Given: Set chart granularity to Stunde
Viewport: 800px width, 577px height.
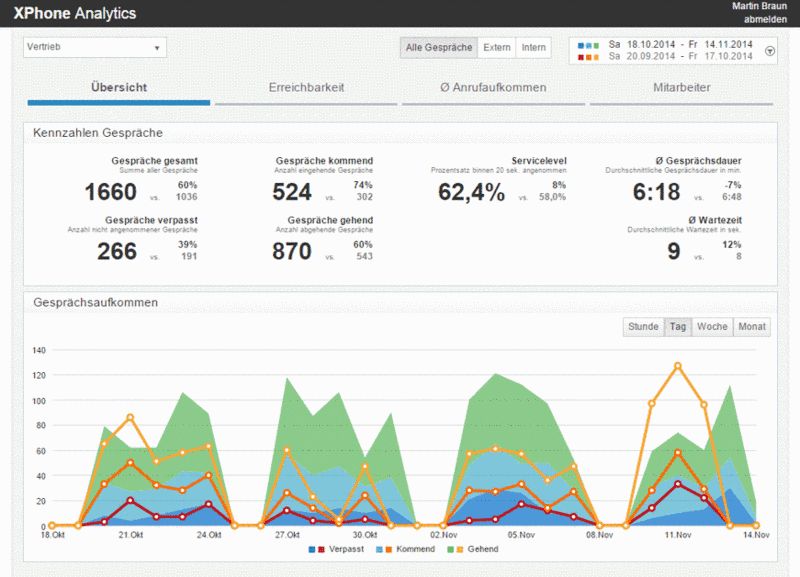Looking at the screenshot, I should click(643, 327).
